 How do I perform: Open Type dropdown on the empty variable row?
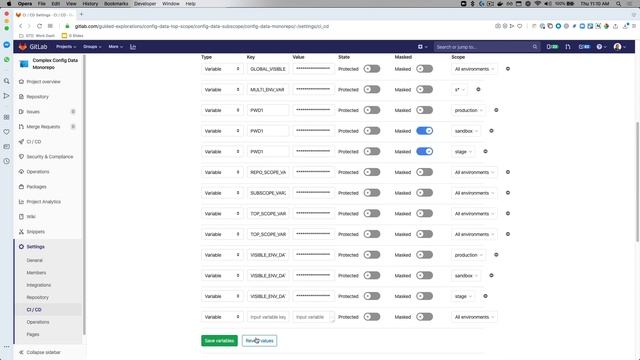[x=222, y=317]
